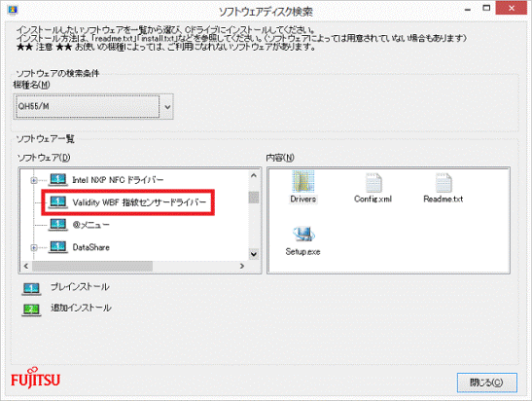Expand the Intel NXP NFC ドライバー tree node

(34, 180)
